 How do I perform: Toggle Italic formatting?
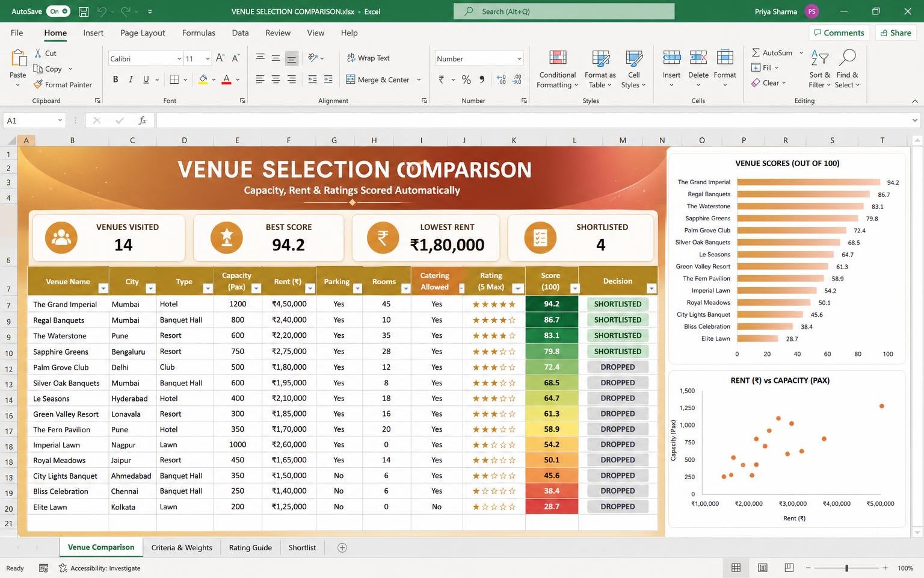tap(131, 79)
